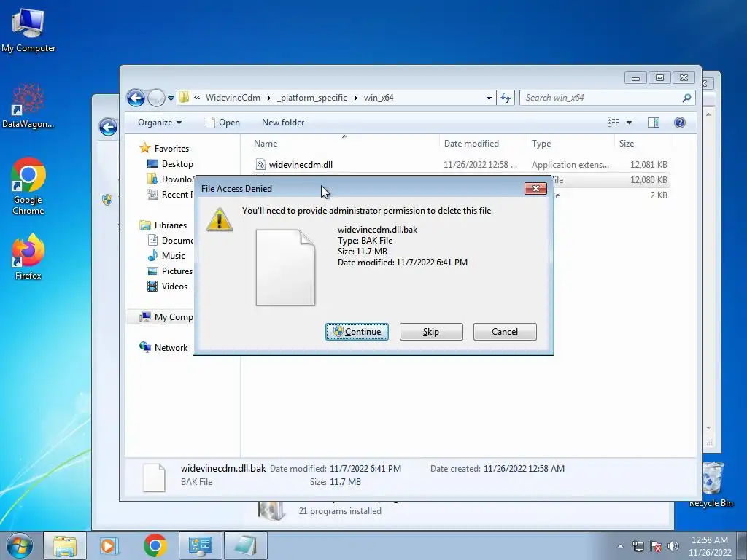Open Libraries in the navigation pane
Viewport: 747px width, 560px height.
pos(171,225)
